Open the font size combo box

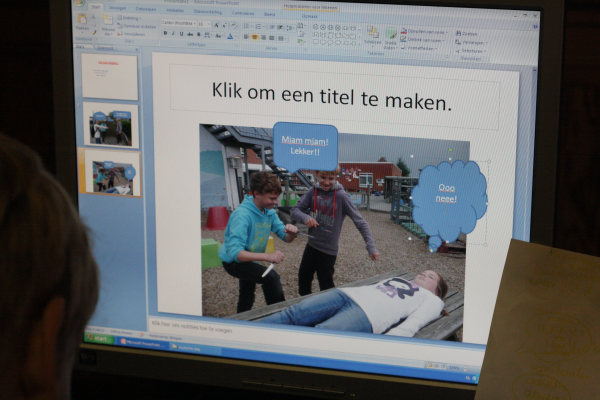(x=204, y=24)
